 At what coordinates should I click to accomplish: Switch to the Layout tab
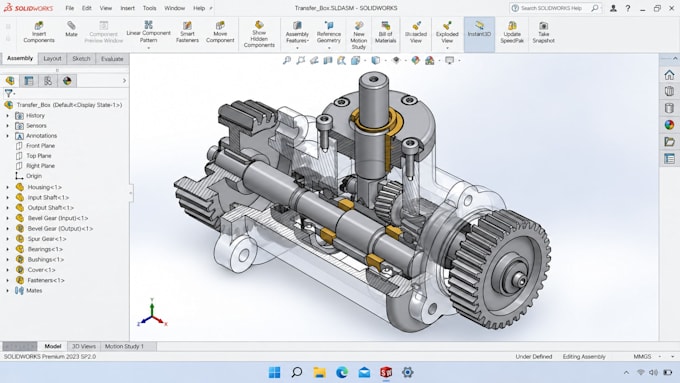point(52,59)
